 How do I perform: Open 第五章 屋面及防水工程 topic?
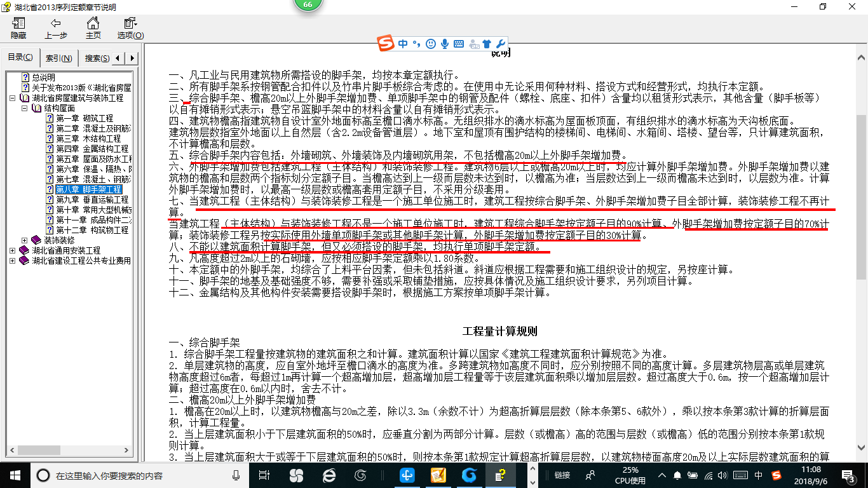click(93, 159)
